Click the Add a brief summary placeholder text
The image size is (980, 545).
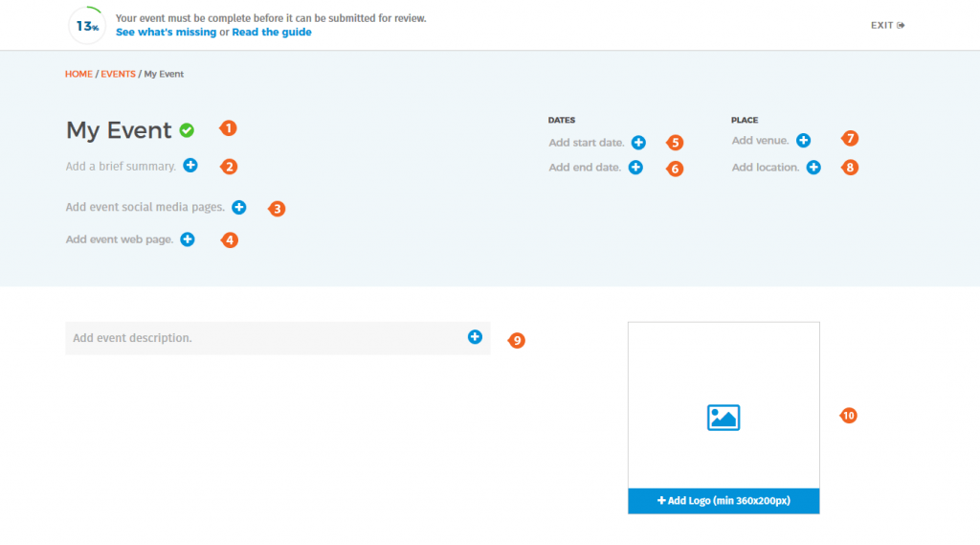click(x=121, y=167)
